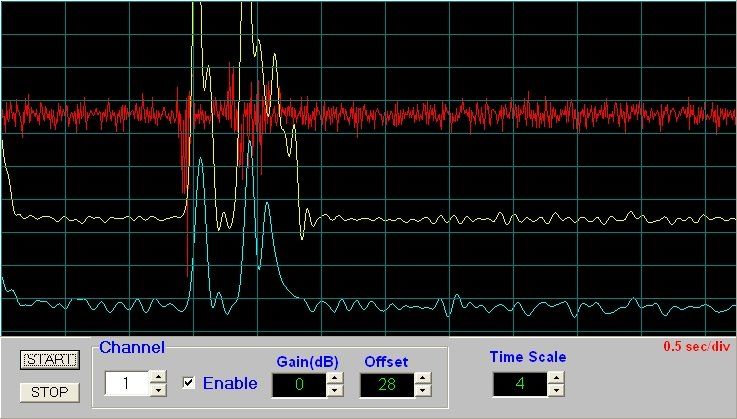The height and width of the screenshot is (419, 737).
Task: Click the START button
Action: tap(50, 360)
